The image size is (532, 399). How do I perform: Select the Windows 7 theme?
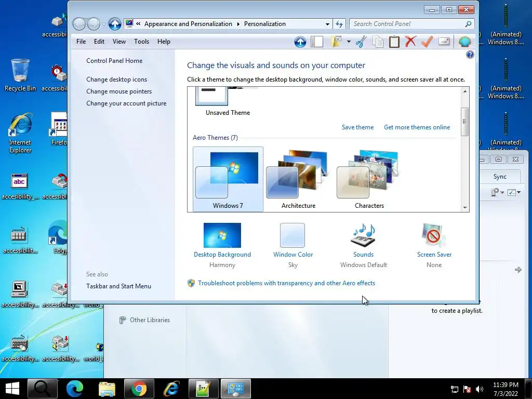tap(228, 179)
